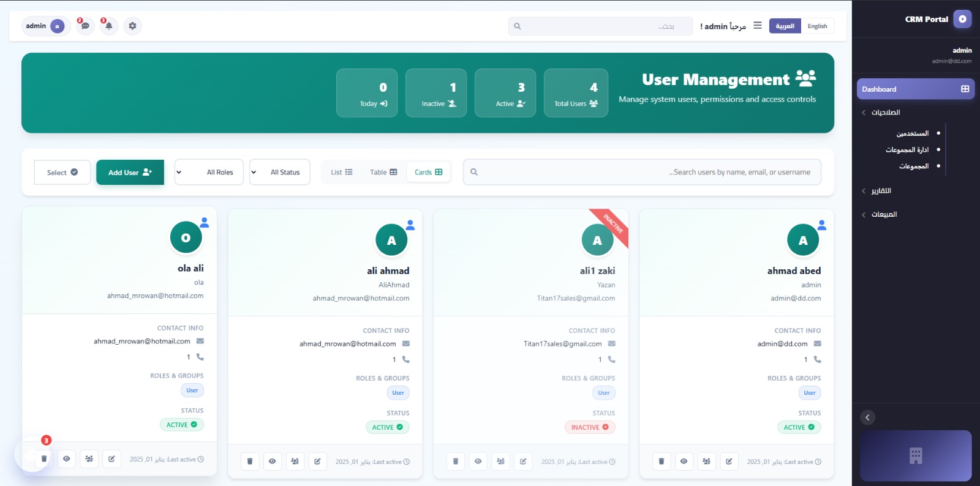Screen dimensions: 980x486
Task: Delete user ahmad abed with trash icon
Action: coord(661,462)
